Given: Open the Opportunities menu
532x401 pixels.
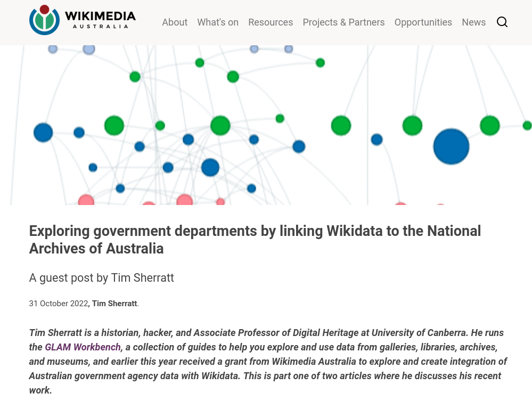Looking at the screenshot, I should [423, 22].
